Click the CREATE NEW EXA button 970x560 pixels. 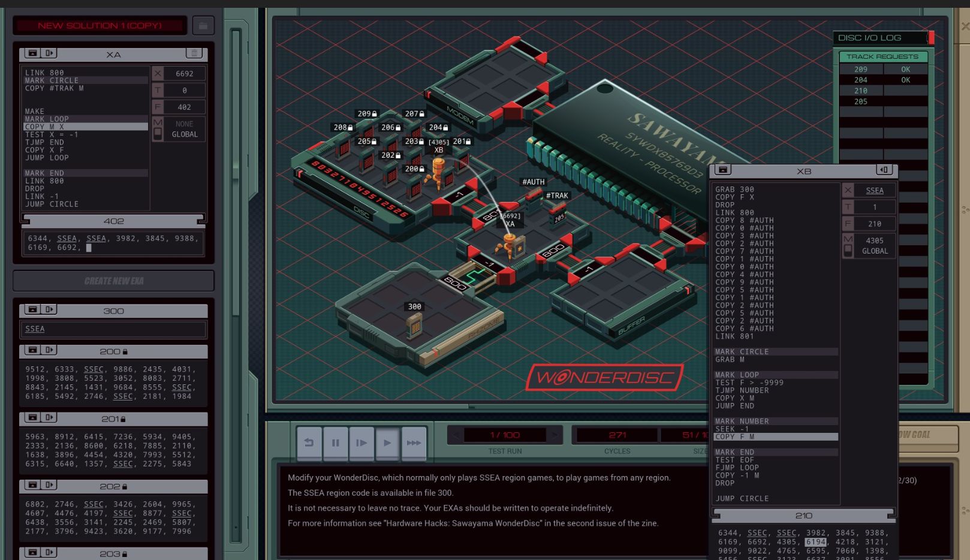coord(113,281)
